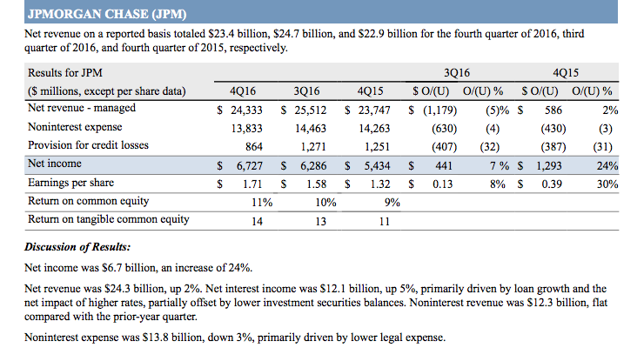Click the (387) provision change value
The height and width of the screenshot is (348, 644).
[x=553, y=147]
